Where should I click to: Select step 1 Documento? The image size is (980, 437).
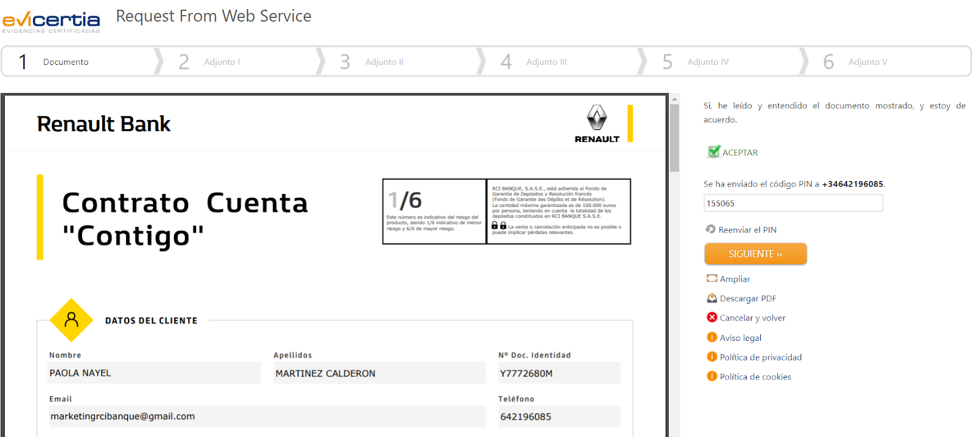pos(80,61)
